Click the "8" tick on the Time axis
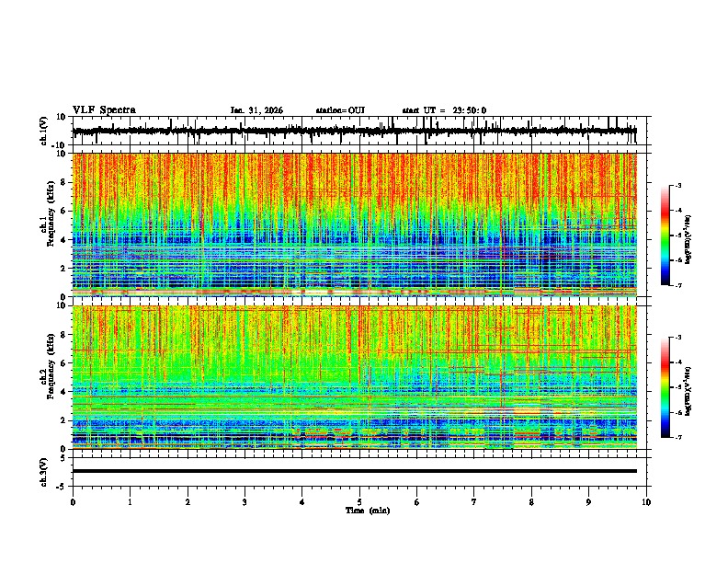 click(531, 502)
